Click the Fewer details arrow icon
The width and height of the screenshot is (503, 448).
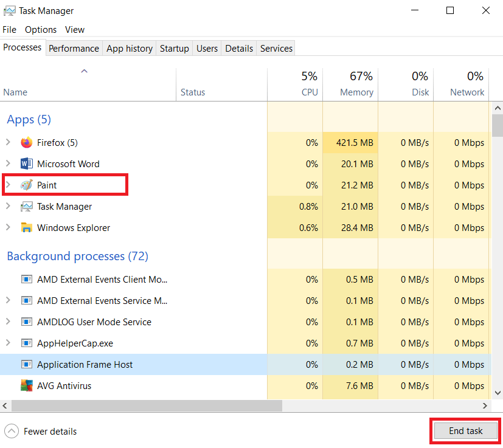12,431
